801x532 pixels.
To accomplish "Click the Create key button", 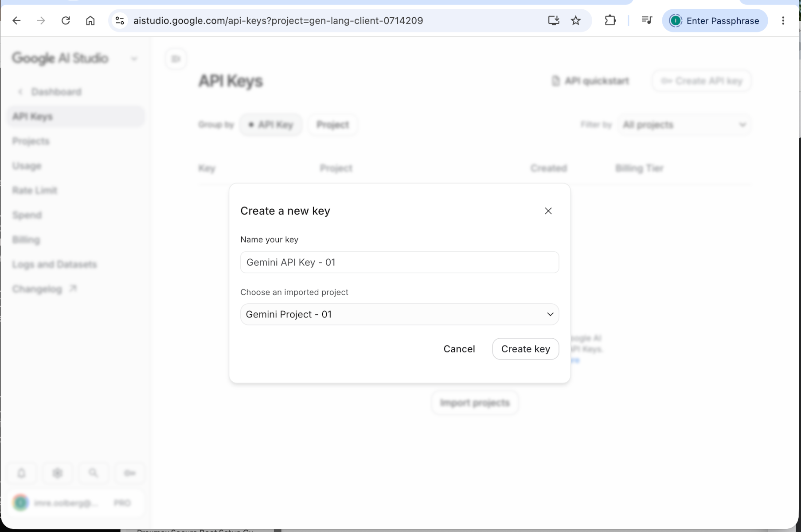I will tap(525, 349).
